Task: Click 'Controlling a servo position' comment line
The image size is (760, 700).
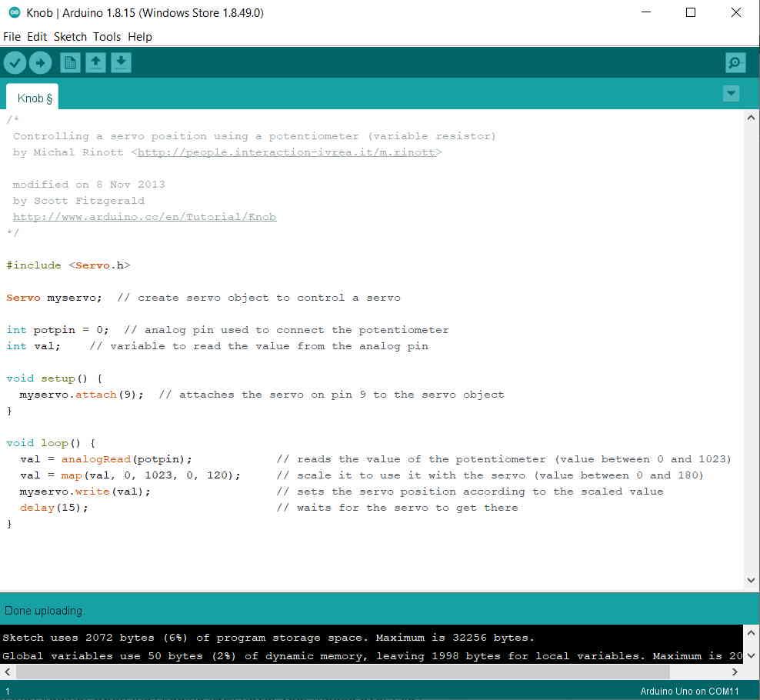Action: click(x=255, y=136)
